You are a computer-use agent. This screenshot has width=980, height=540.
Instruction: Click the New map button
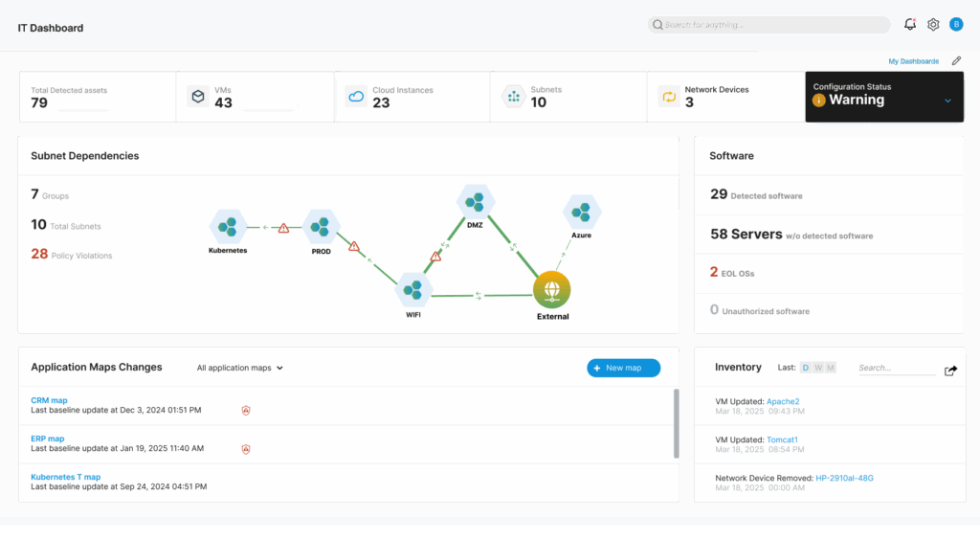[623, 368]
